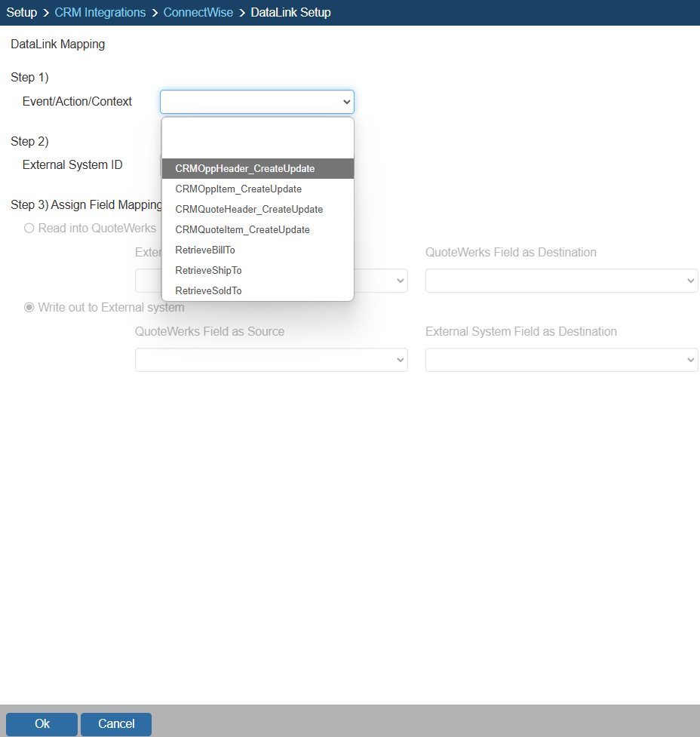Go to Setup breadcrumb

pyautogui.click(x=22, y=12)
